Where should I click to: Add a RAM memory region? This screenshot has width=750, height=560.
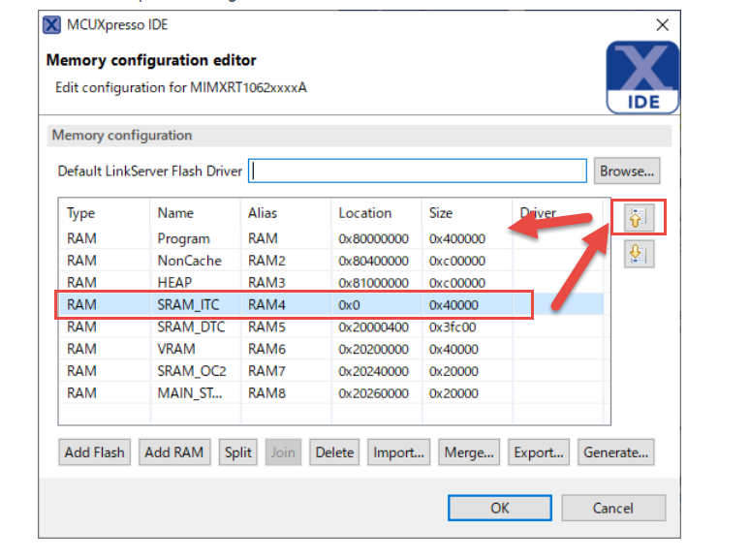tap(174, 451)
